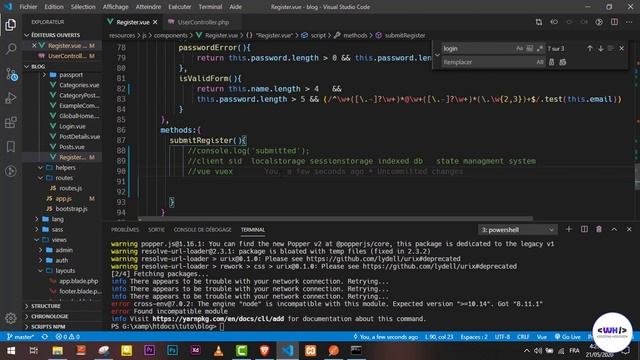This screenshot has width=640, height=360.
Task: Click the Replace All icon
Action: point(562,62)
